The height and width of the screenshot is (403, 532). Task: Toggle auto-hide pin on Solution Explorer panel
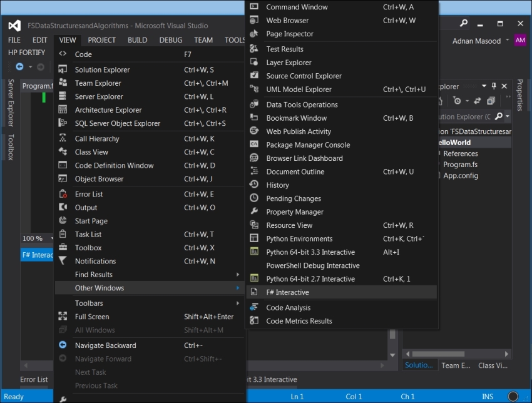coord(494,86)
